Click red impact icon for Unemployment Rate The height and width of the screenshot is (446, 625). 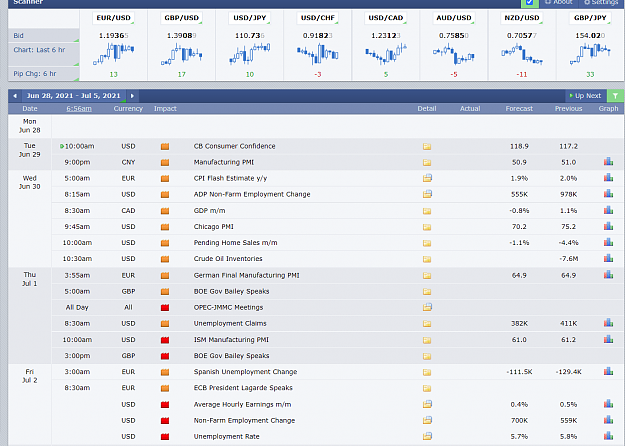[x=165, y=437]
